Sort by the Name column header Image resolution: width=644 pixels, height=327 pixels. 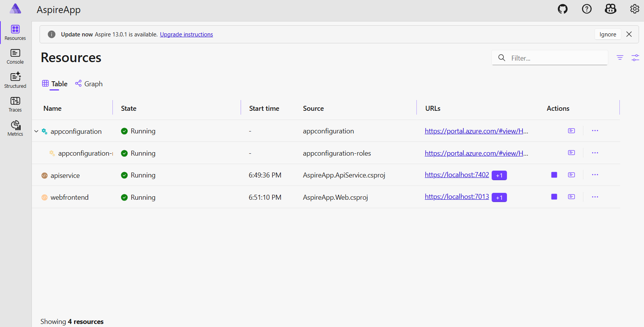pos(53,108)
